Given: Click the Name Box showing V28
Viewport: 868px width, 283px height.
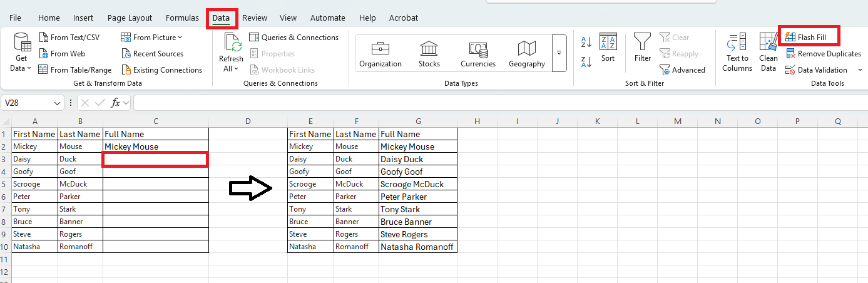Looking at the screenshot, I should [x=28, y=103].
